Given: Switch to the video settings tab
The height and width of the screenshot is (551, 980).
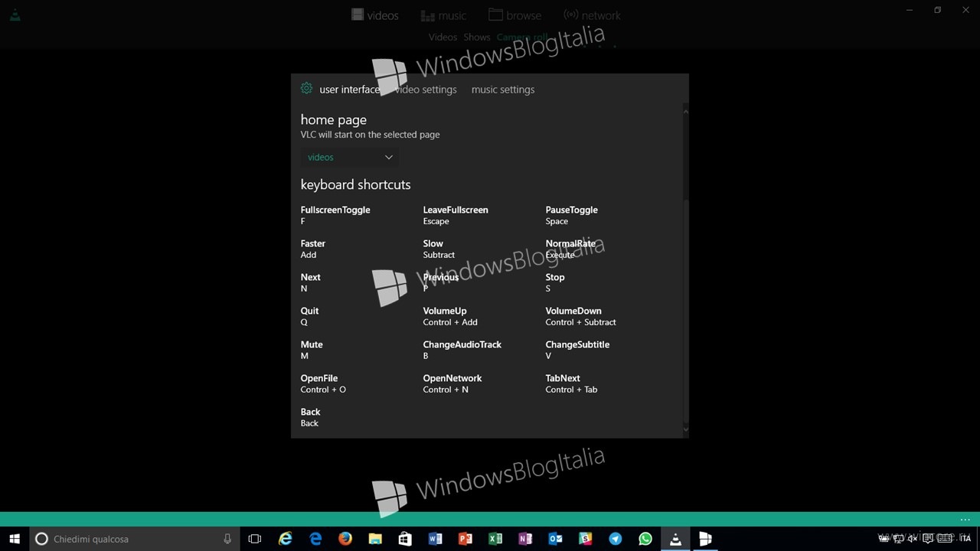Looking at the screenshot, I should pos(426,90).
